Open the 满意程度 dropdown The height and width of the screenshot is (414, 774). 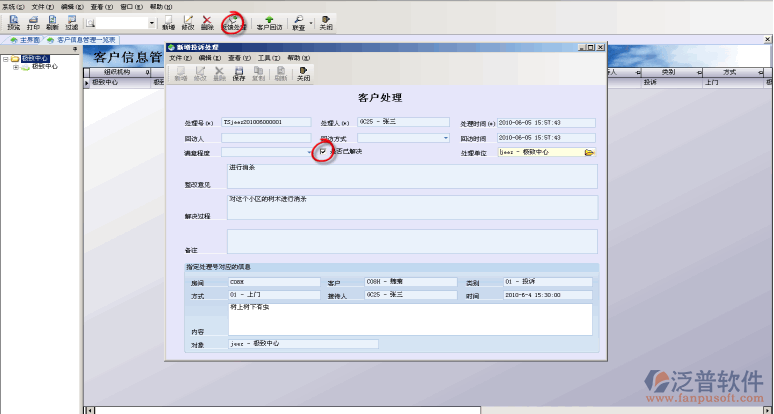(x=309, y=153)
